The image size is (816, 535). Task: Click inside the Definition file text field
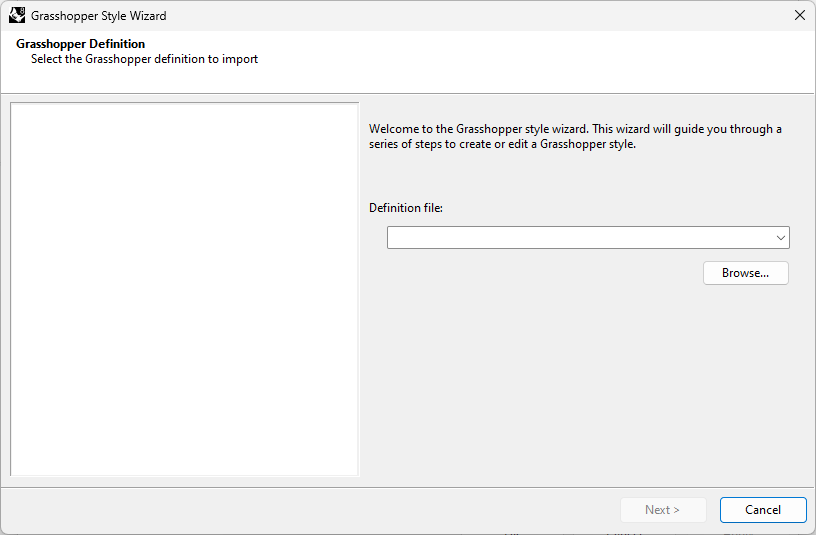(x=580, y=238)
